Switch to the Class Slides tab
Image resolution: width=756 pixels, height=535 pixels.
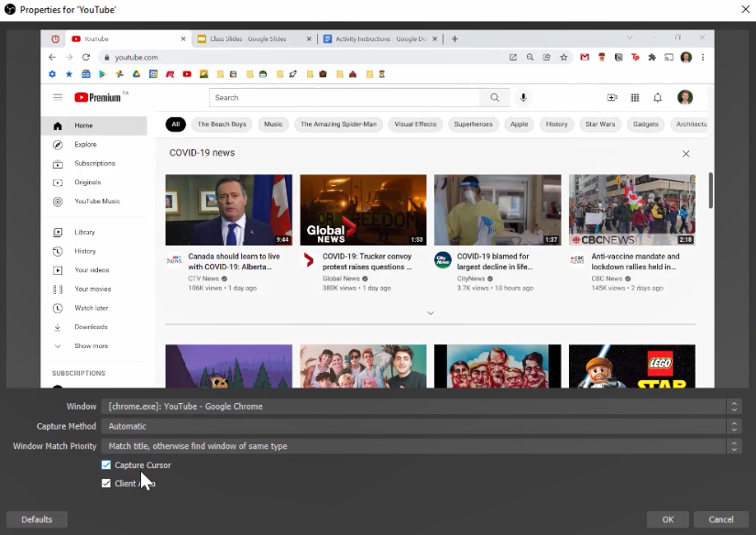click(x=254, y=39)
